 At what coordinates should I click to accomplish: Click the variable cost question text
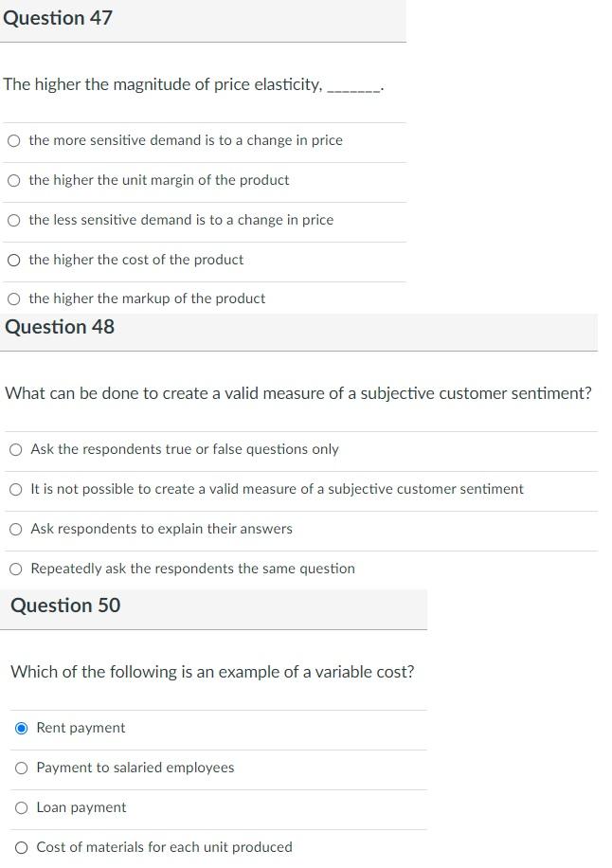tap(212, 671)
